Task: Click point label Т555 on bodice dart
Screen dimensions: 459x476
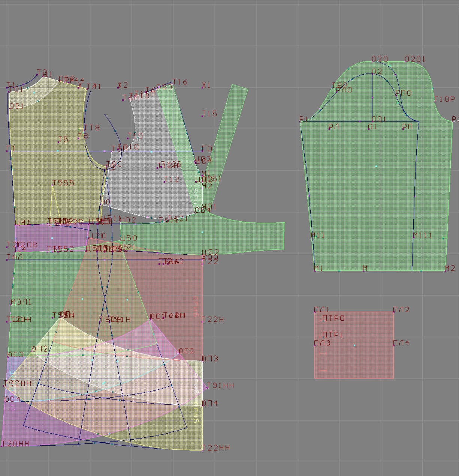Action: click(63, 183)
